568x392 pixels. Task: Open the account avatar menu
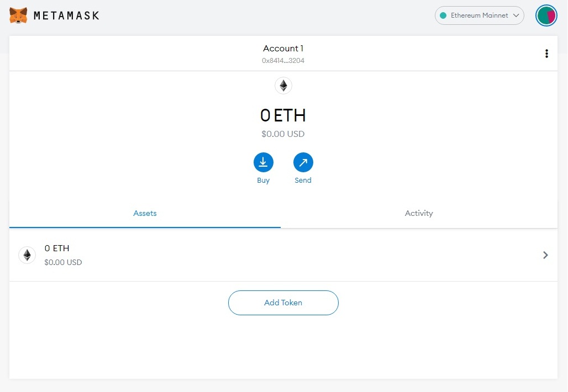coord(546,15)
